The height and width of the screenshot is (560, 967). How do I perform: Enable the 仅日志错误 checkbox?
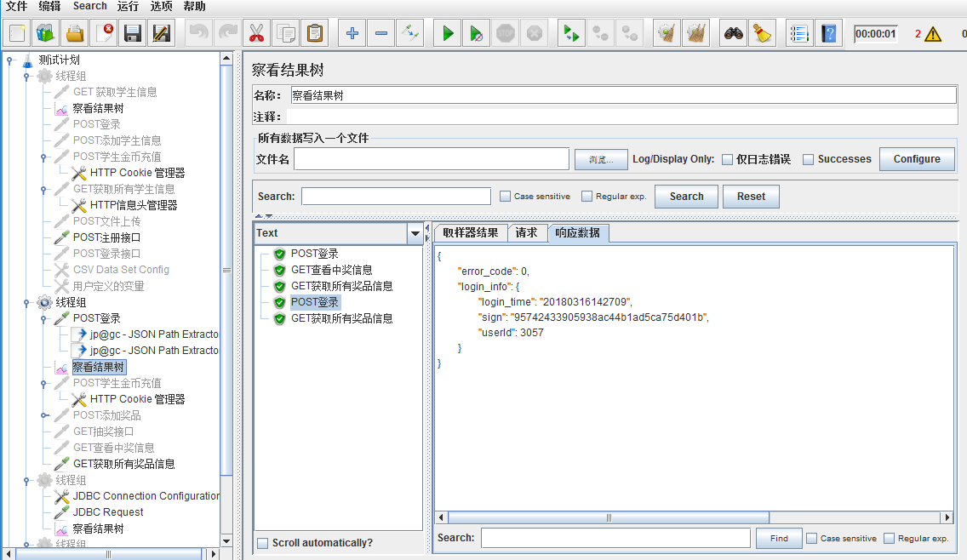point(728,160)
